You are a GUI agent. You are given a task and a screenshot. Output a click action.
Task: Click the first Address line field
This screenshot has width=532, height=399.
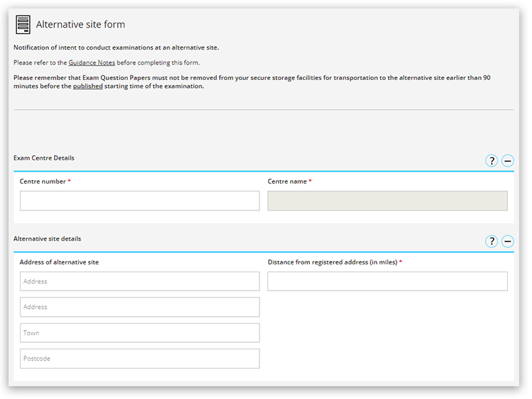click(140, 281)
